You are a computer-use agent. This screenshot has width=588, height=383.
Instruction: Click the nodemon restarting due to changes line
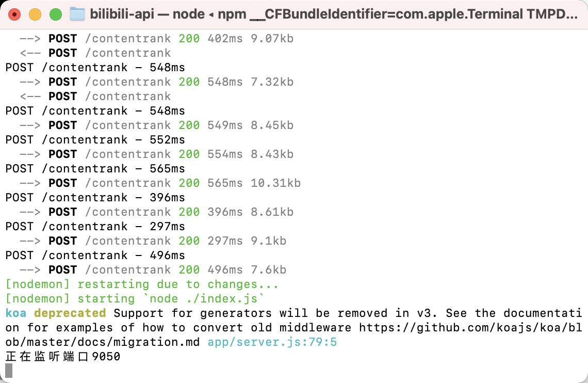142,284
